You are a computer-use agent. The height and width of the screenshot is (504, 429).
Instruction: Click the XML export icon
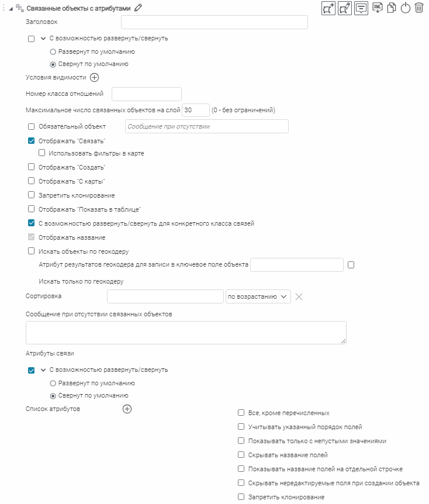(x=378, y=8)
